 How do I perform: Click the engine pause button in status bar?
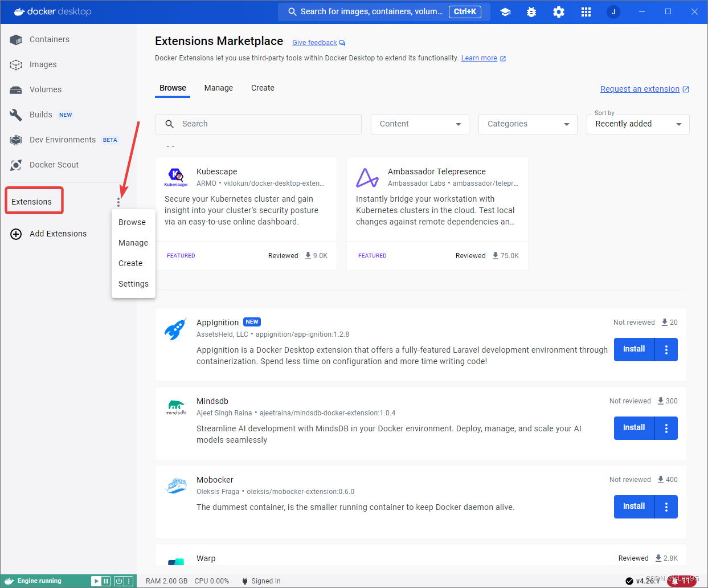click(x=106, y=581)
